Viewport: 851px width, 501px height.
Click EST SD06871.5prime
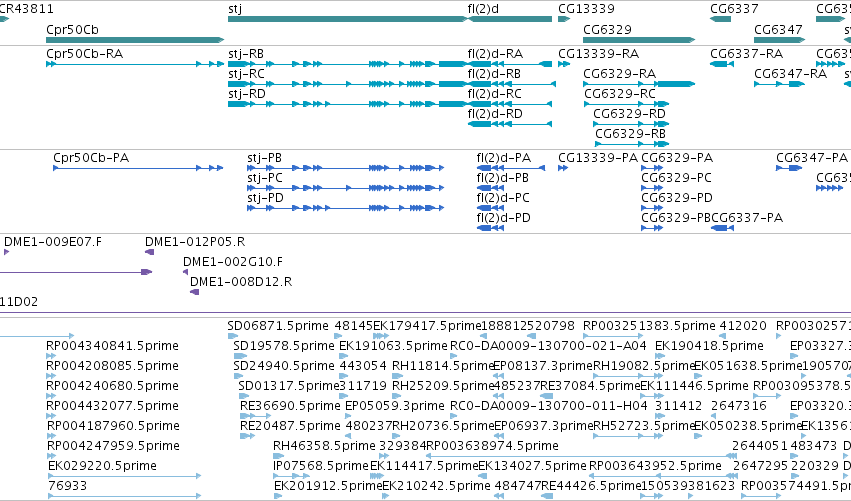(278, 326)
